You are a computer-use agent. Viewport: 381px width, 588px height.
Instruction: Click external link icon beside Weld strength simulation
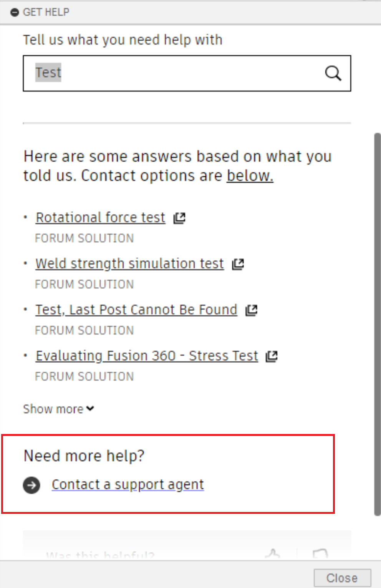(x=238, y=264)
